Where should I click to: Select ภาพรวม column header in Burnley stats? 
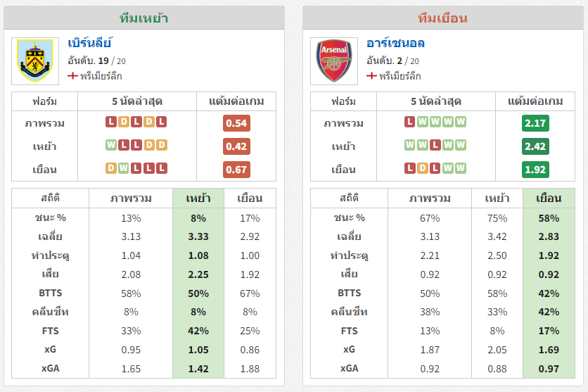coord(131,198)
